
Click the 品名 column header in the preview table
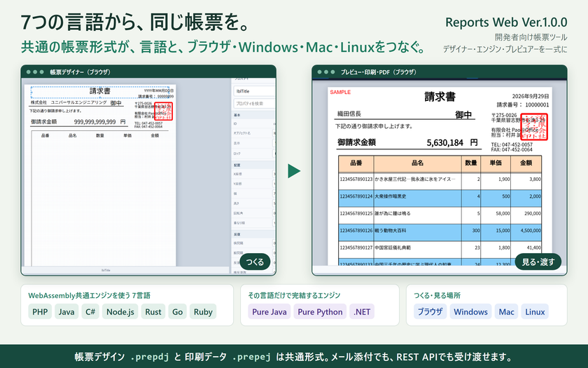tap(417, 163)
